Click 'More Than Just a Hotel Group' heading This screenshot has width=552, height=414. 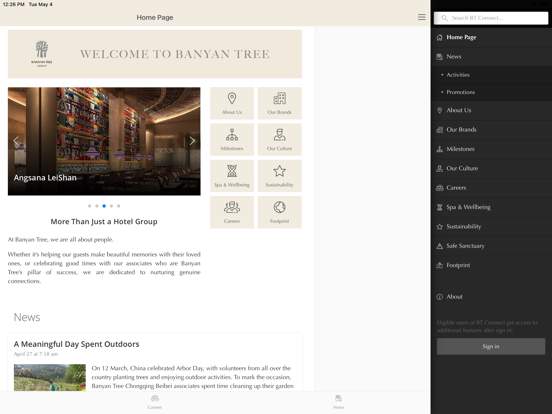pos(104,221)
